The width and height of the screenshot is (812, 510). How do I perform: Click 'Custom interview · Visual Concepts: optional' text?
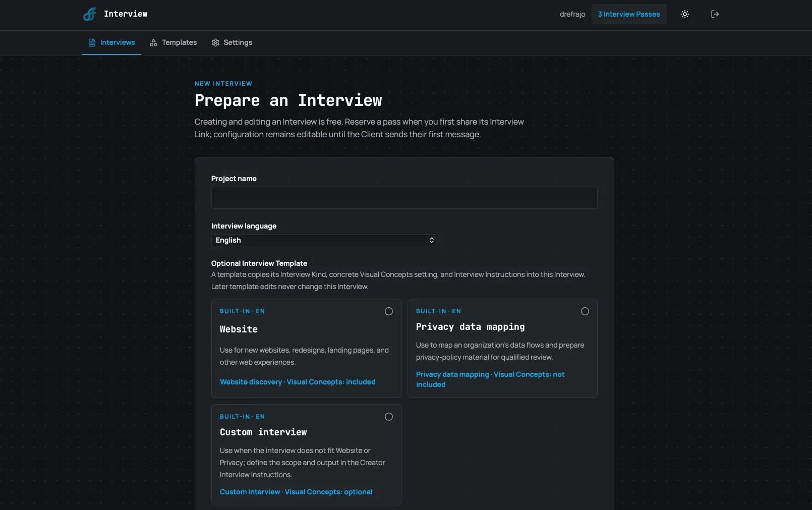[x=296, y=492]
